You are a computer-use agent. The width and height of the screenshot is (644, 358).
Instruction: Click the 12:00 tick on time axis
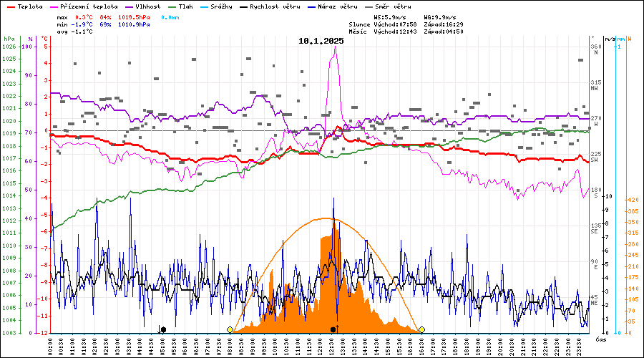coord(319,345)
